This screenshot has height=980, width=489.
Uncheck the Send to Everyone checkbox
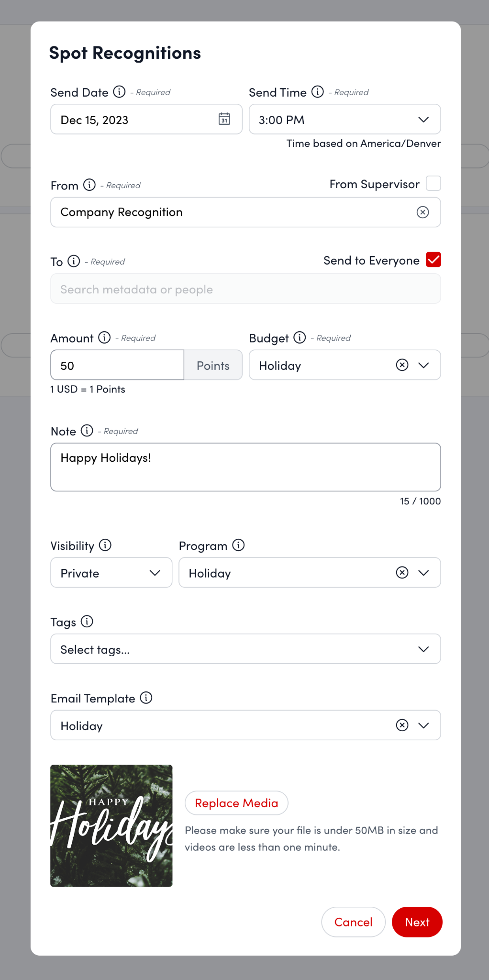pos(433,260)
